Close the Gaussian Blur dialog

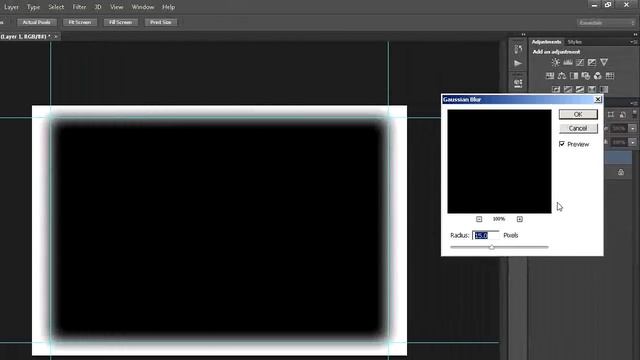click(x=598, y=99)
